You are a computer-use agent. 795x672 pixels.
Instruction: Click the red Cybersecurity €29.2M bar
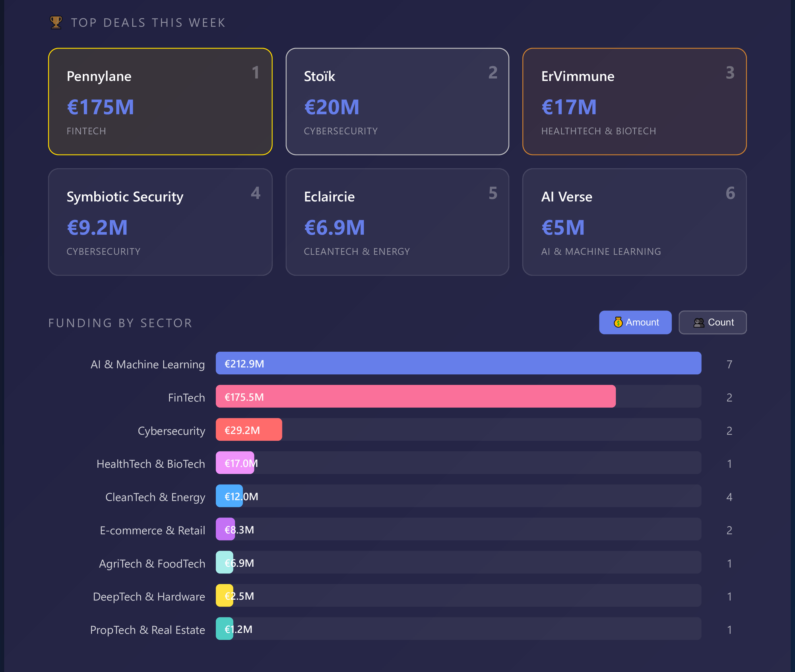(249, 430)
